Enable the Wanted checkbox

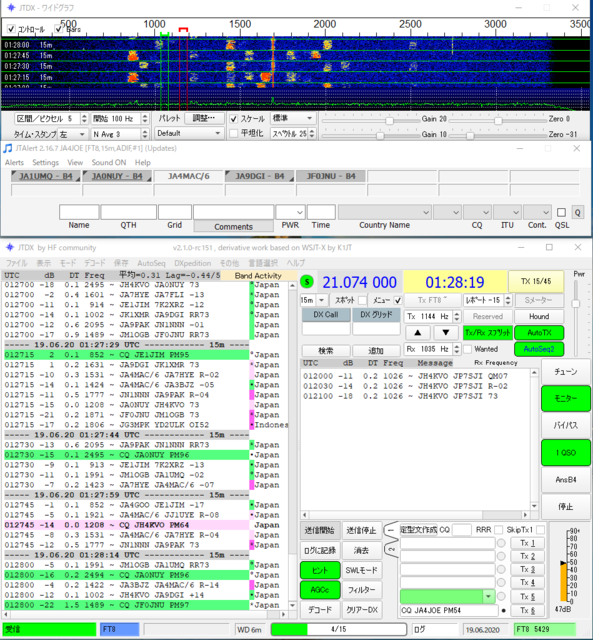(468, 349)
